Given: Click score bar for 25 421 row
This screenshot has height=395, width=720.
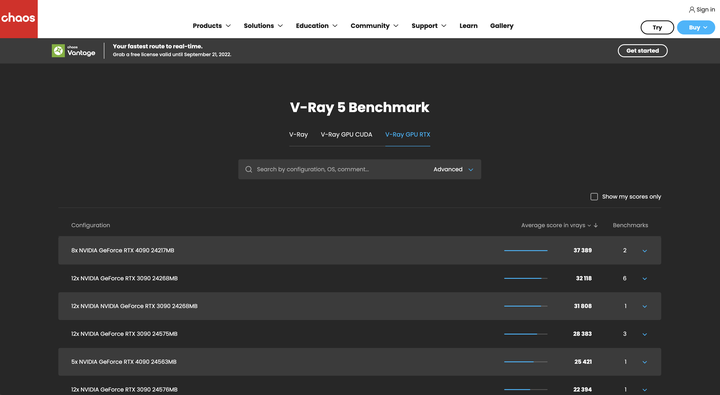Looking at the screenshot, I should coord(526,362).
